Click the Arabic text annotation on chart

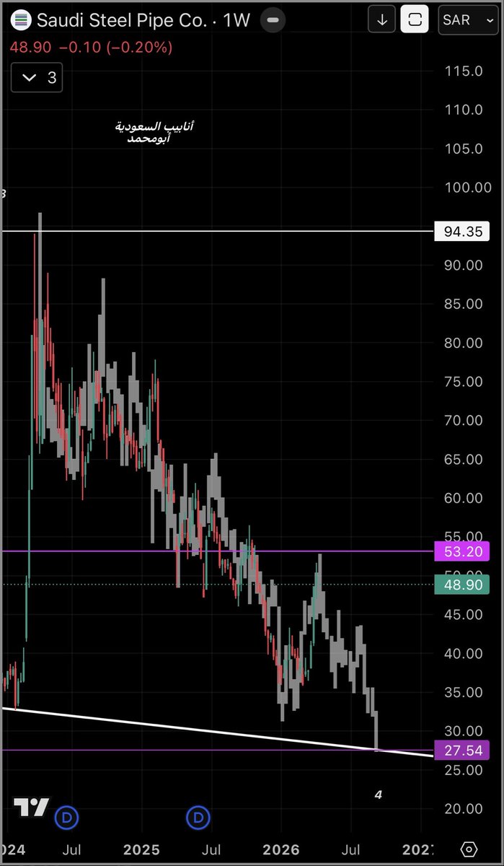(154, 132)
